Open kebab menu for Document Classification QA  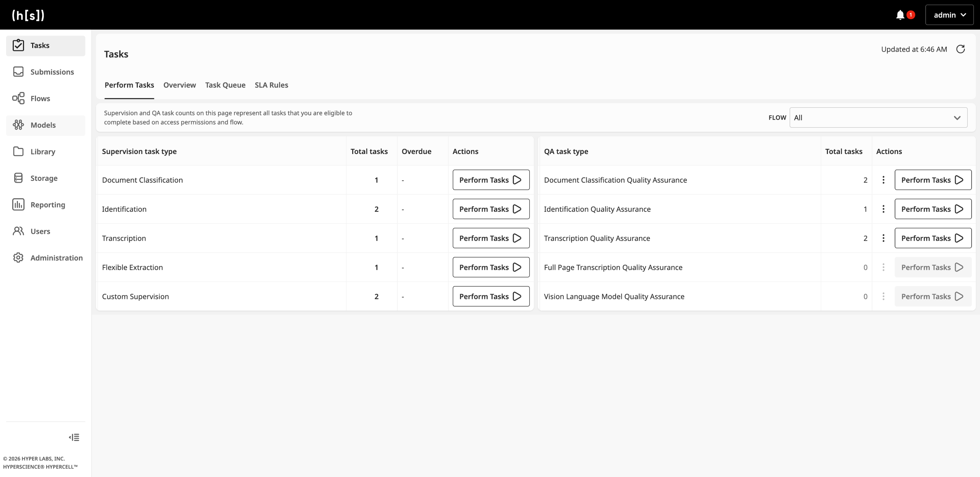(883, 180)
